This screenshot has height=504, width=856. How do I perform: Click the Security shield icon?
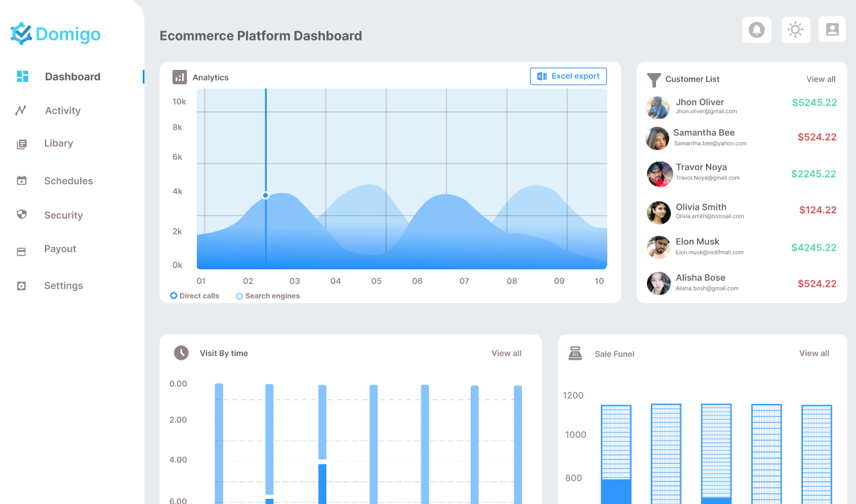point(21,214)
